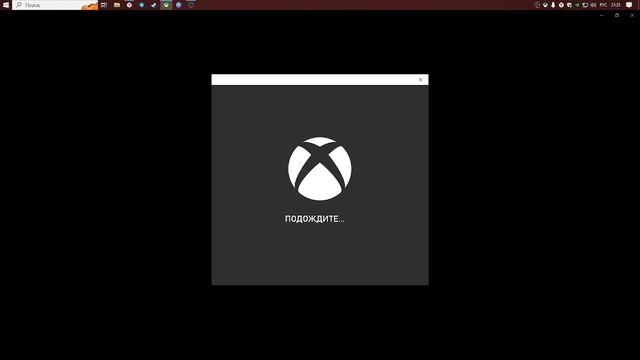Select the green Xbox app taskbar icon
This screenshot has width=640, height=360.
pos(166,5)
